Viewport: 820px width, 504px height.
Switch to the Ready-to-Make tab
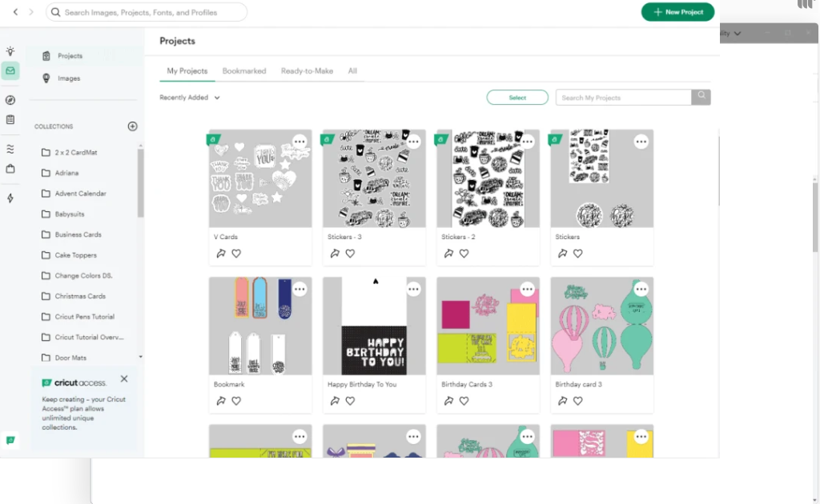point(307,71)
